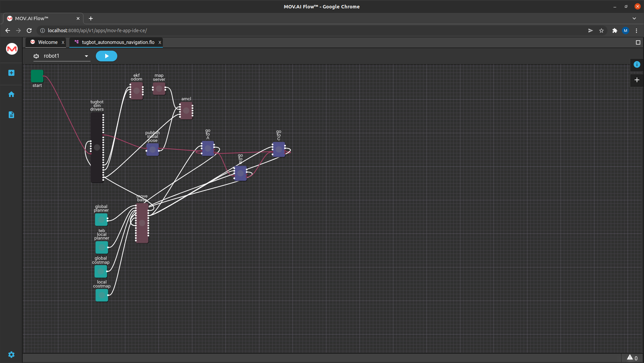Viewport: 644px width, 363px height.
Task: Start the flow with the play button
Action: (107, 56)
